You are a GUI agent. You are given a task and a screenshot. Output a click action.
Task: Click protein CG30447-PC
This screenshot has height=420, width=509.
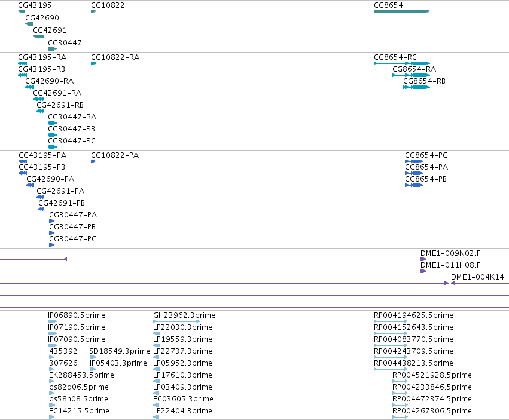coord(73,239)
